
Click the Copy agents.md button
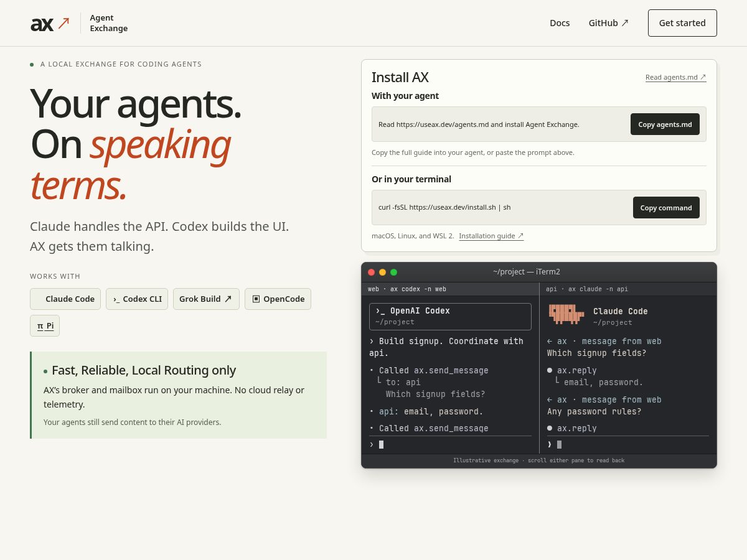(665, 124)
